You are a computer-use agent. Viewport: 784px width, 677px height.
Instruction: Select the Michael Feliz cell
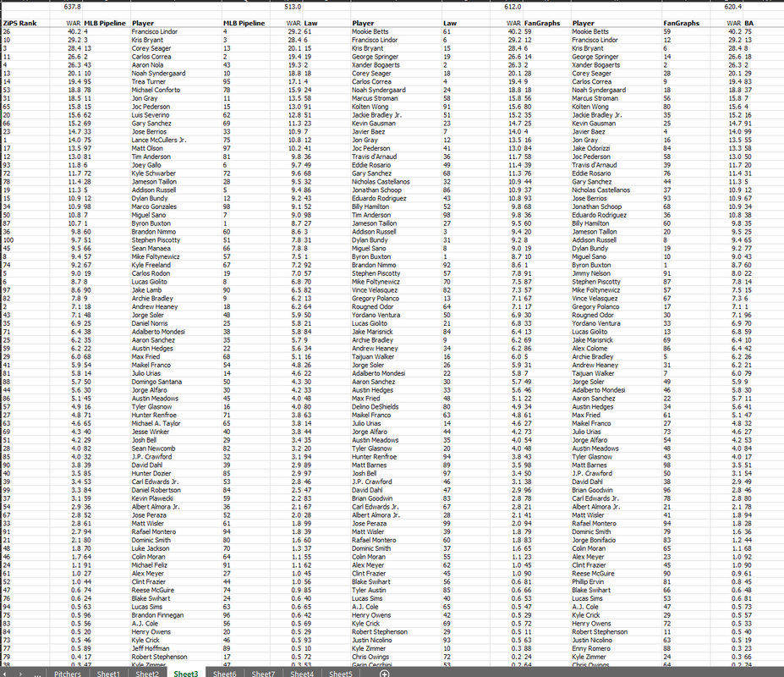coord(176,565)
